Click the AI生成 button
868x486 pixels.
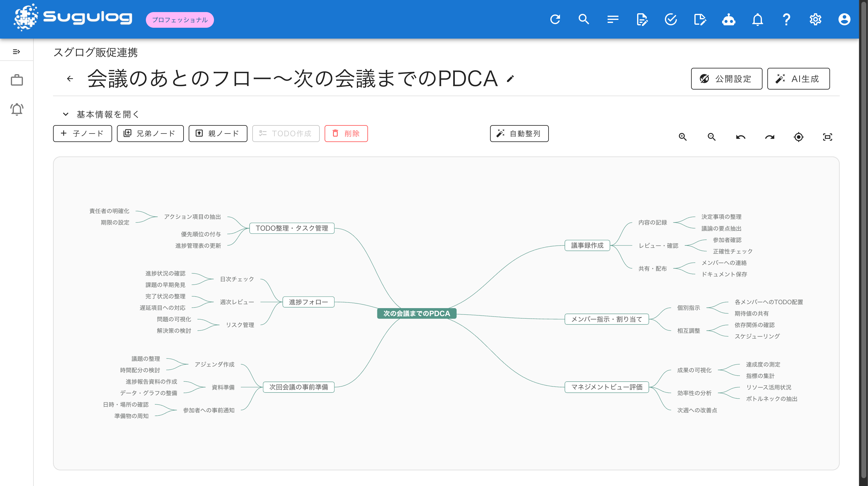point(799,78)
